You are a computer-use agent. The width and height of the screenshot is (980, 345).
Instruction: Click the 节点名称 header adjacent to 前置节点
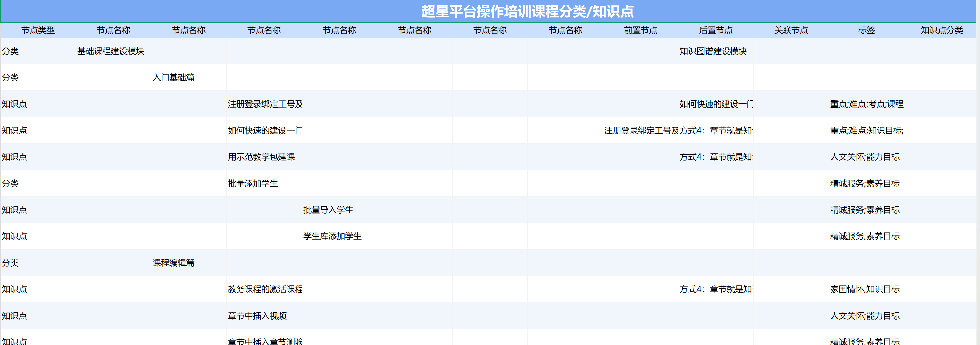point(565,30)
